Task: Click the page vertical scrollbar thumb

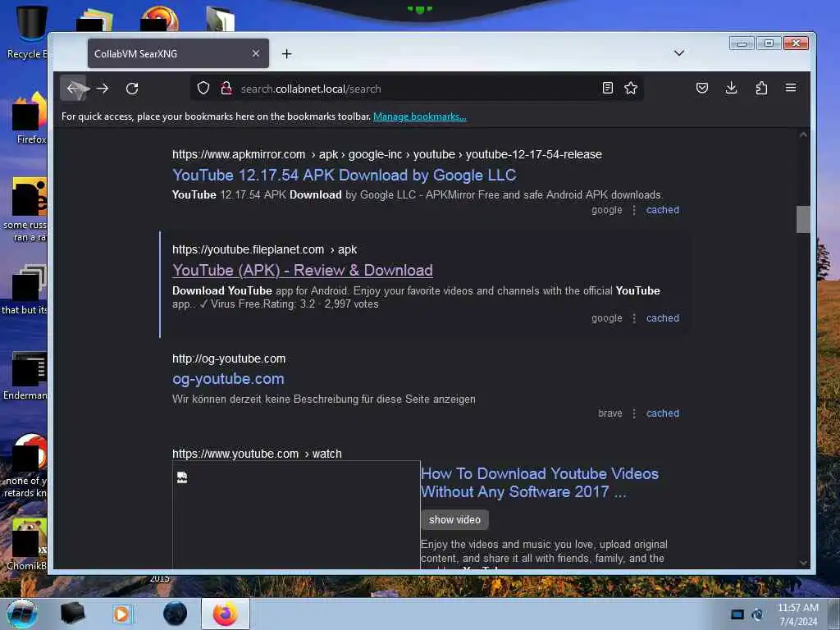Action: pyautogui.click(x=803, y=219)
